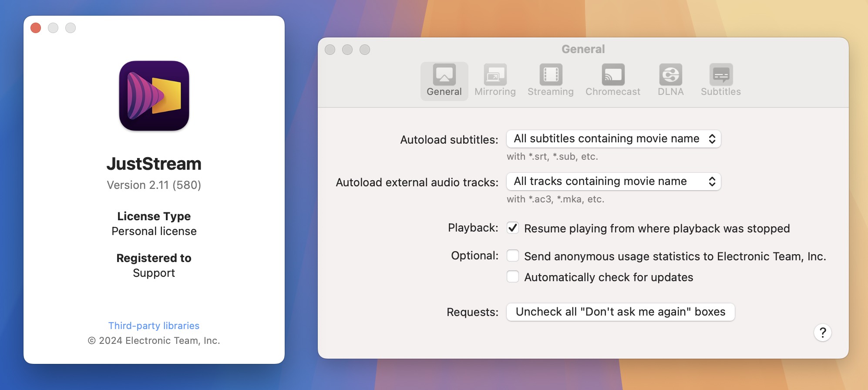This screenshot has width=868, height=390.
Task: Open the Streaming preferences tab
Action: pyautogui.click(x=551, y=81)
